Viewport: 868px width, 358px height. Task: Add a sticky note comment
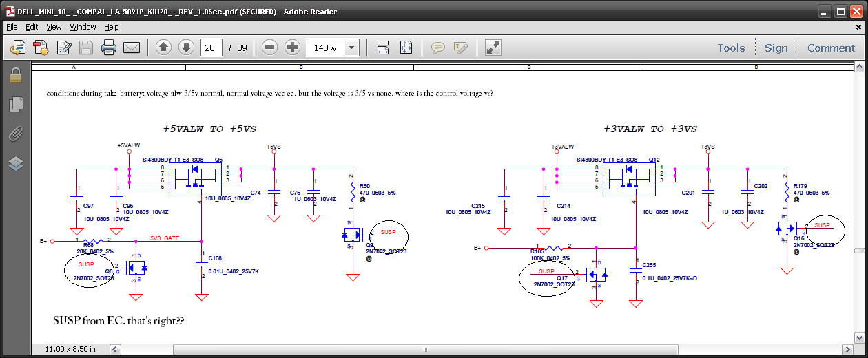[x=437, y=48]
